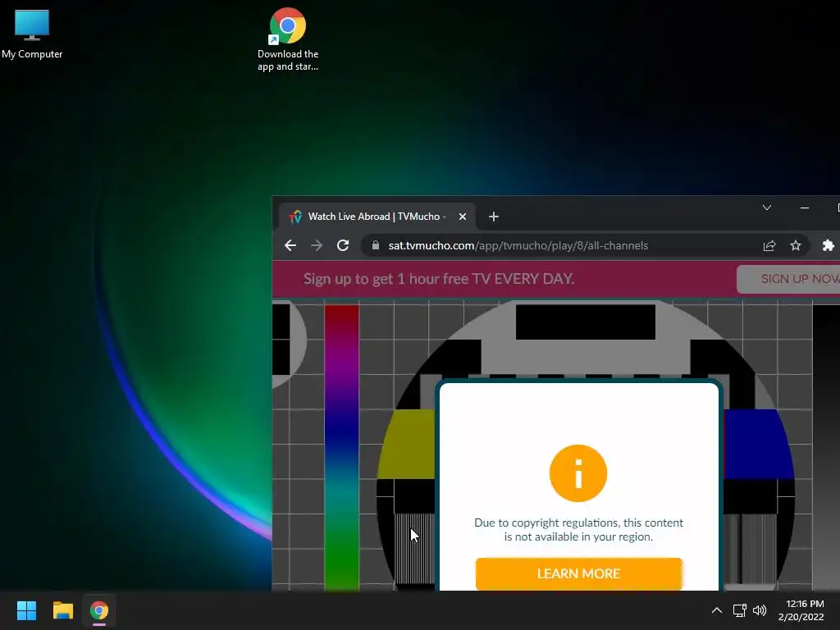Minimize the Chrome window
The height and width of the screenshot is (630, 840).
(x=804, y=208)
